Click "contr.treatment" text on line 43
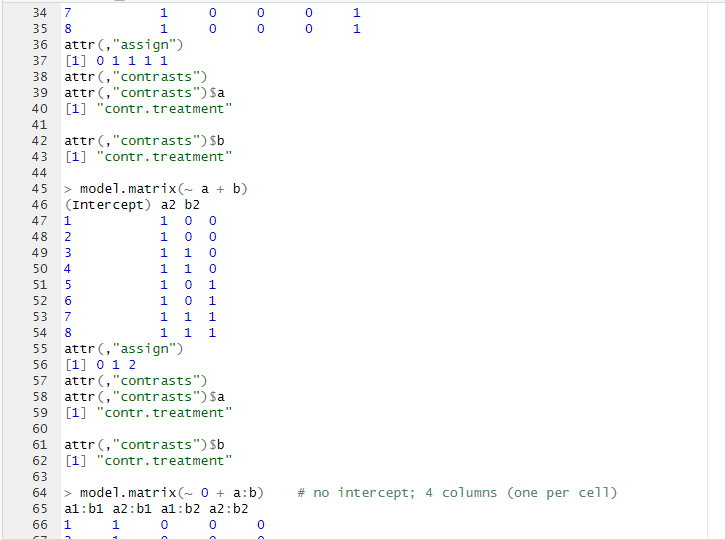Screen dimensions: 725x540 coord(165,156)
